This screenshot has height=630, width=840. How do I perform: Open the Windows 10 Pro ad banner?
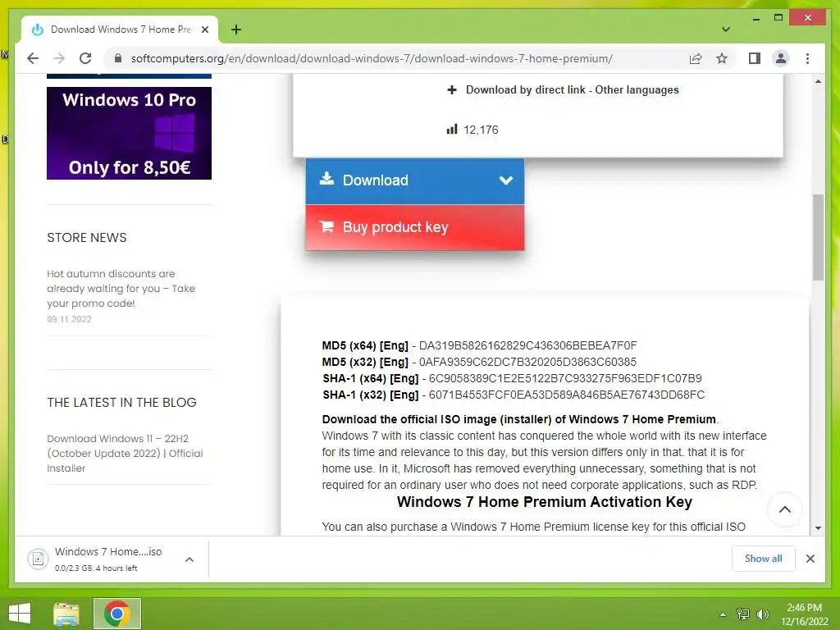(x=129, y=134)
